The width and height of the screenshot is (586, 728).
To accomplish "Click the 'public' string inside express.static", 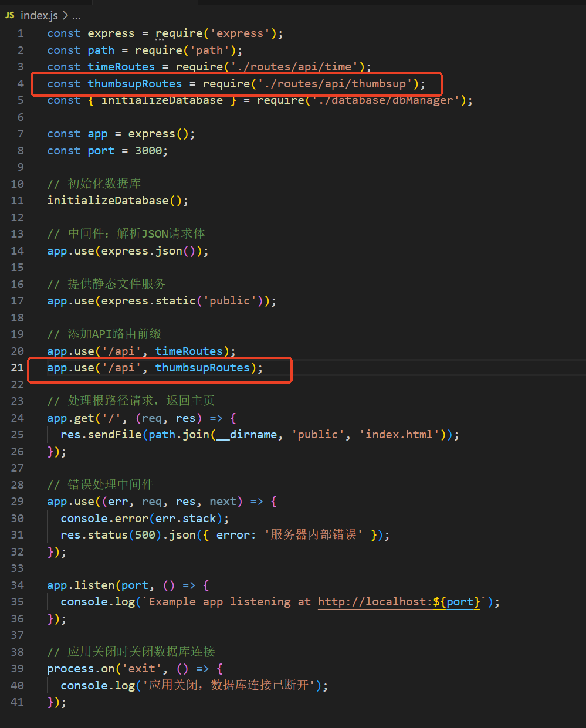I will [229, 301].
